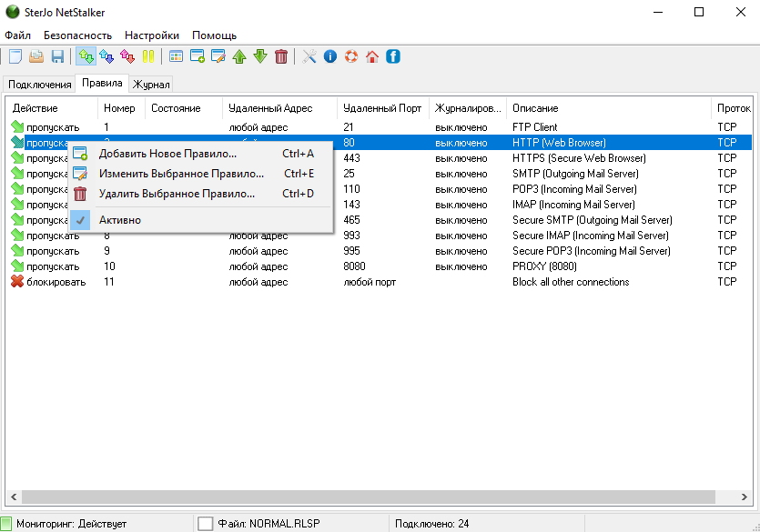
Task: Select the HTTPS (Secure Web Browser) row
Action: [x=380, y=158]
